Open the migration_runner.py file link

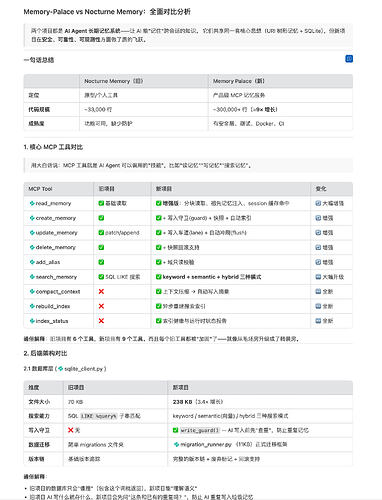(x=203, y=444)
